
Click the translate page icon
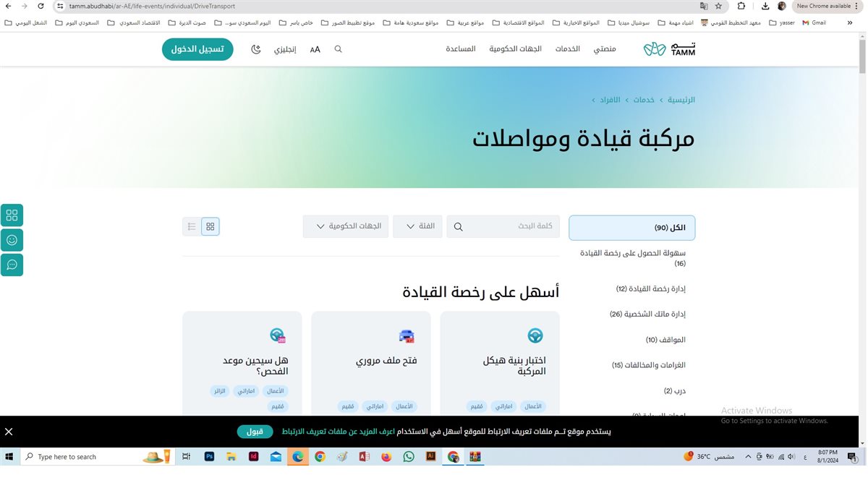[704, 6]
